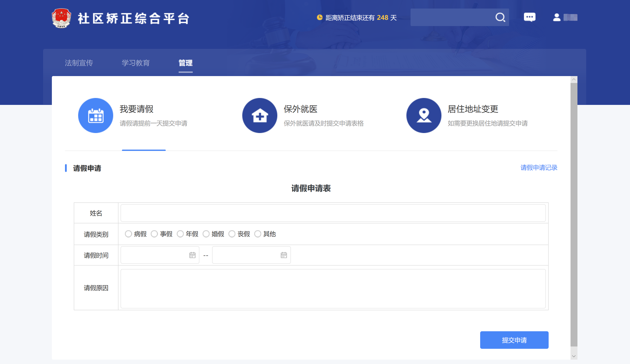This screenshot has width=630, height=364.
Task: Choose the 事假 leave type
Action: [154, 234]
